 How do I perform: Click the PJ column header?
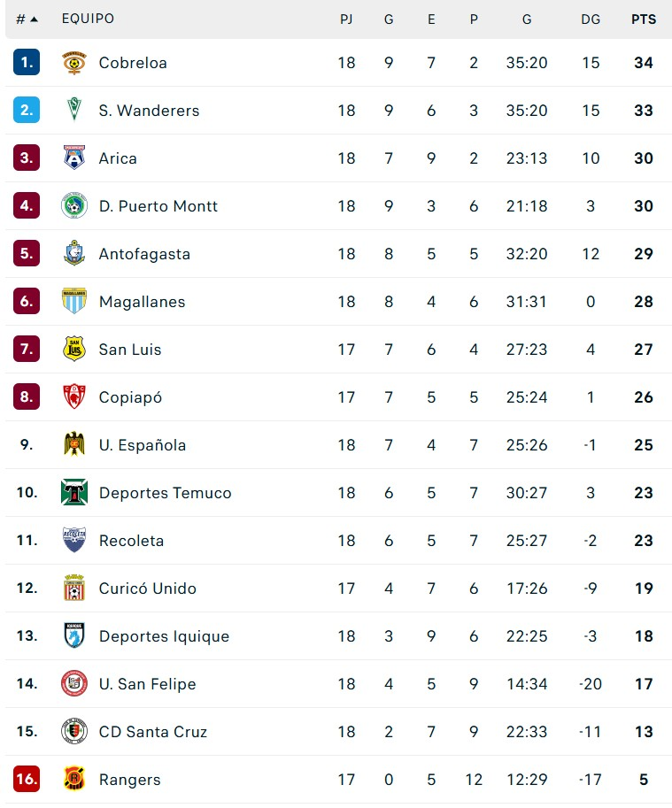point(346,19)
